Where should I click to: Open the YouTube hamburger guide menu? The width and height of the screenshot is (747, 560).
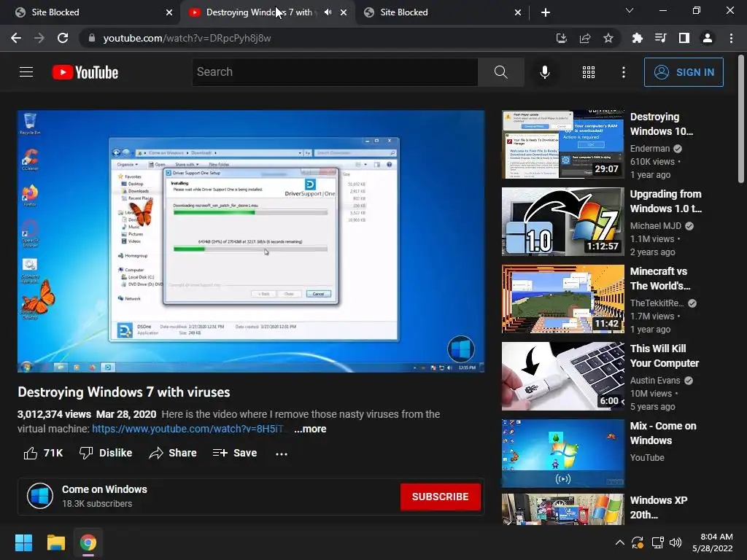(x=26, y=72)
